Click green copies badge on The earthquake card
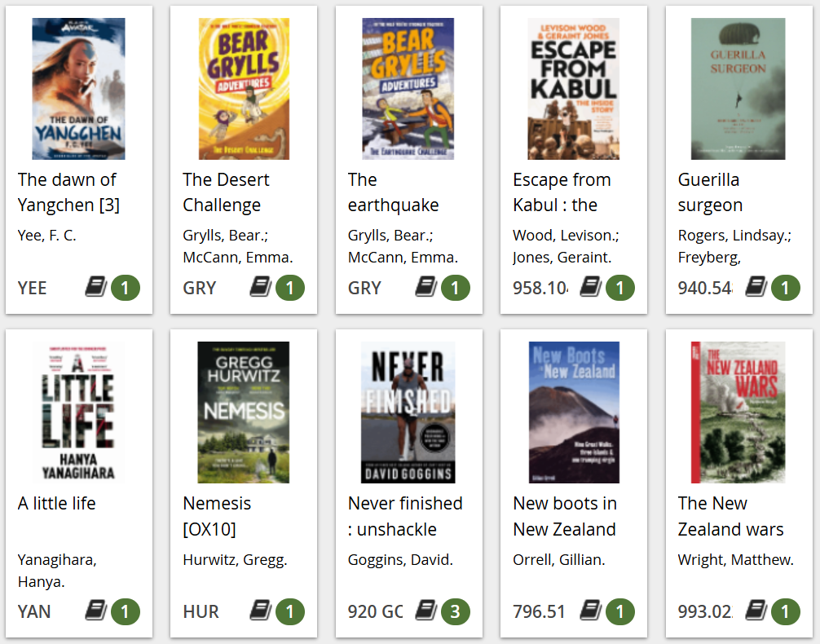Screen dimensions: 820x644 (456, 288)
